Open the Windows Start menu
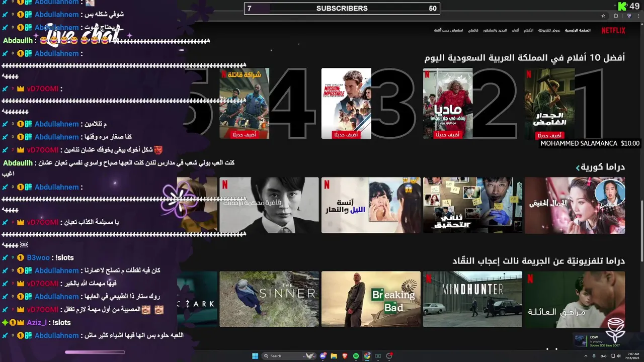 pyautogui.click(x=255, y=356)
